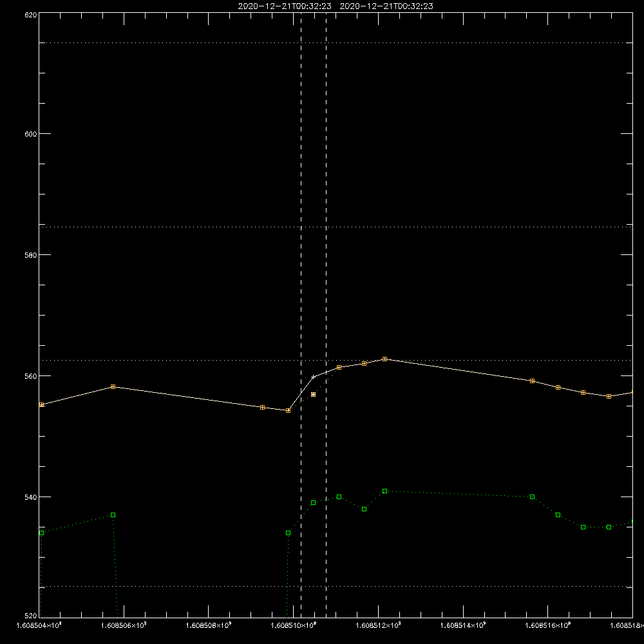Select the left dashed vertical line
The width and height of the screenshot is (644, 644).
click(x=301, y=315)
